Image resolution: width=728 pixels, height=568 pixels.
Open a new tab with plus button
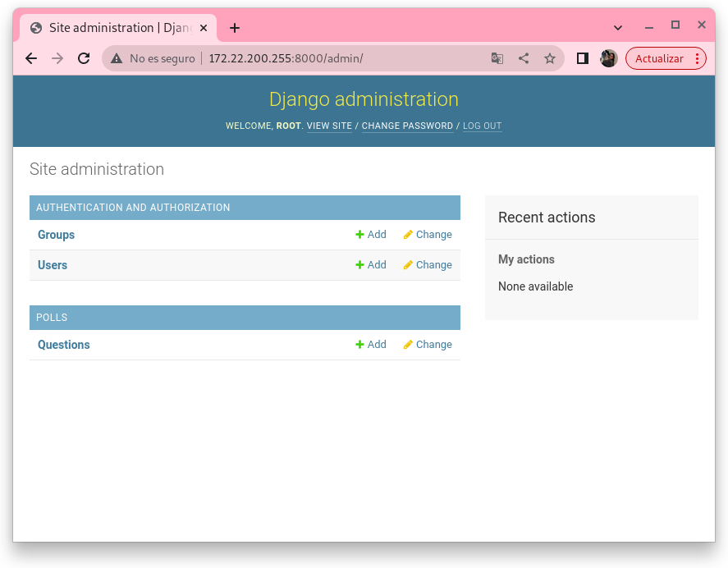[x=235, y=28]
